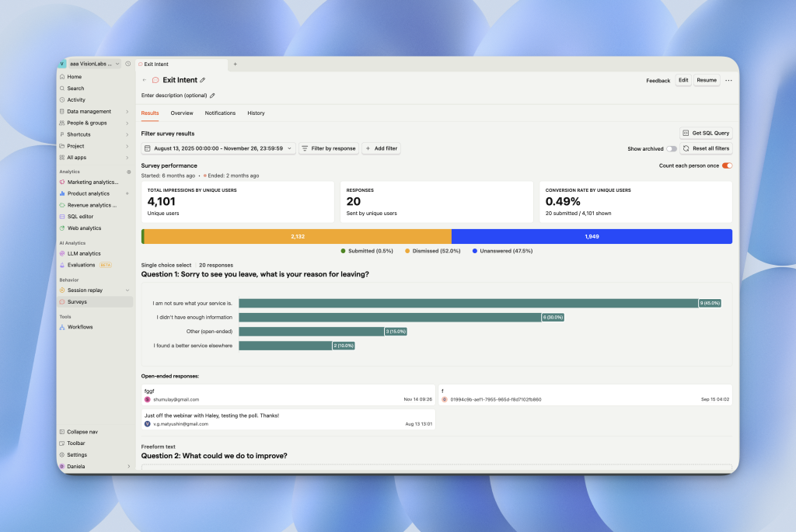Open Workflows from the sidebar

pos(79,327)
